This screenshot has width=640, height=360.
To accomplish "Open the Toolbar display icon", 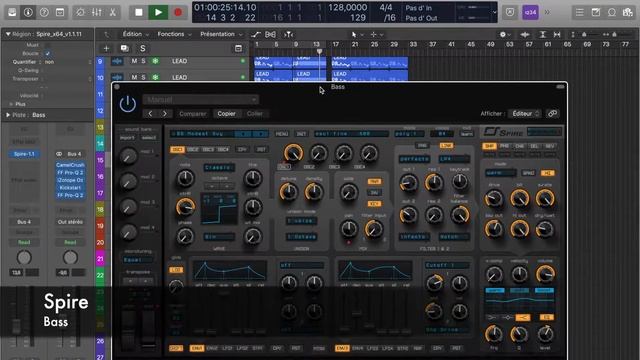I will pos(60,12).
